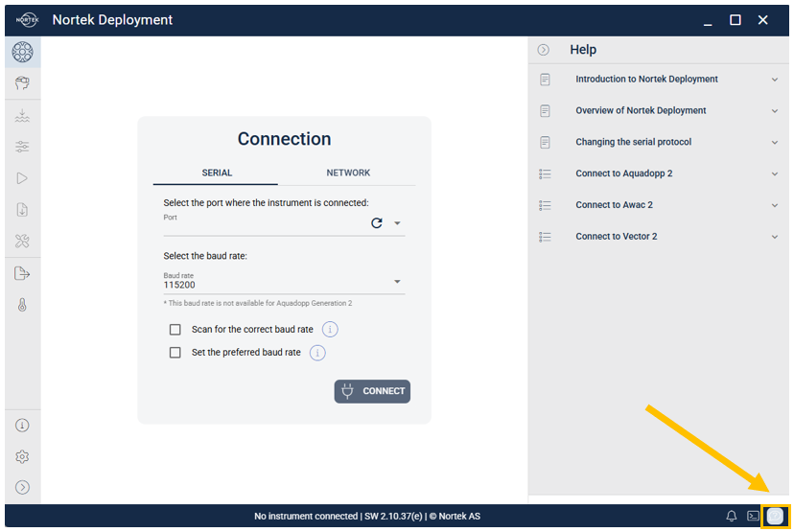Expand Connect to Awac 2 chevron
The image size is (794, 532).
(x=775, y=205)
